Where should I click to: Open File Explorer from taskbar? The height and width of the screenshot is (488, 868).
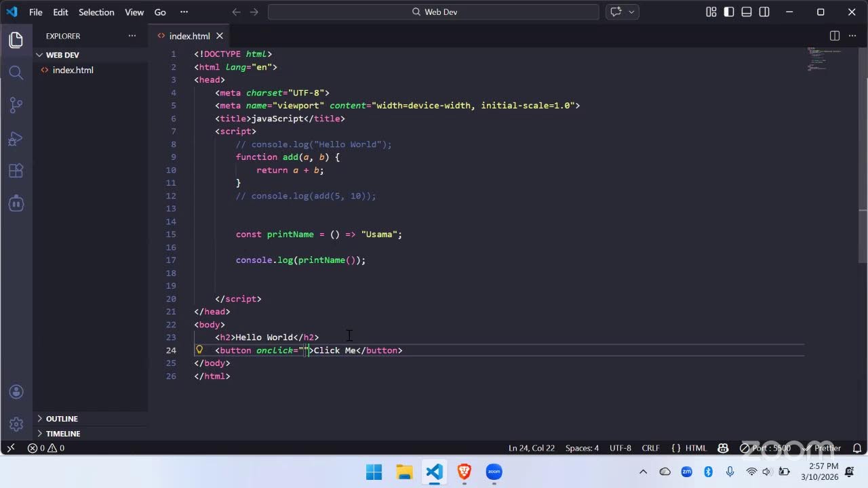point(404,472)
